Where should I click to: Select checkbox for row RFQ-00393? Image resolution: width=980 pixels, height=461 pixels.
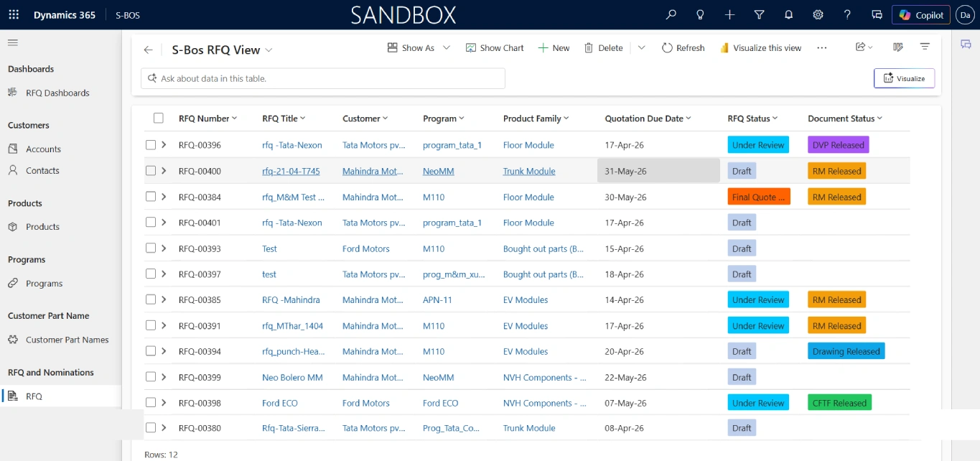(151, 248)
